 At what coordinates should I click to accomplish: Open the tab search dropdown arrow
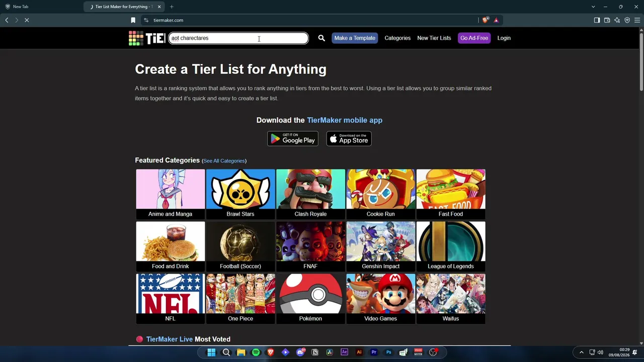click(593, 7)
